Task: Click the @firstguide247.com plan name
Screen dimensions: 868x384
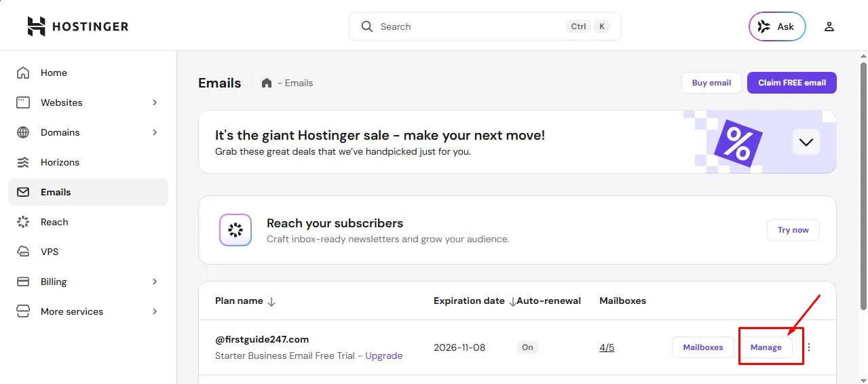Action: pyautogui.click(x=262, y=339)
